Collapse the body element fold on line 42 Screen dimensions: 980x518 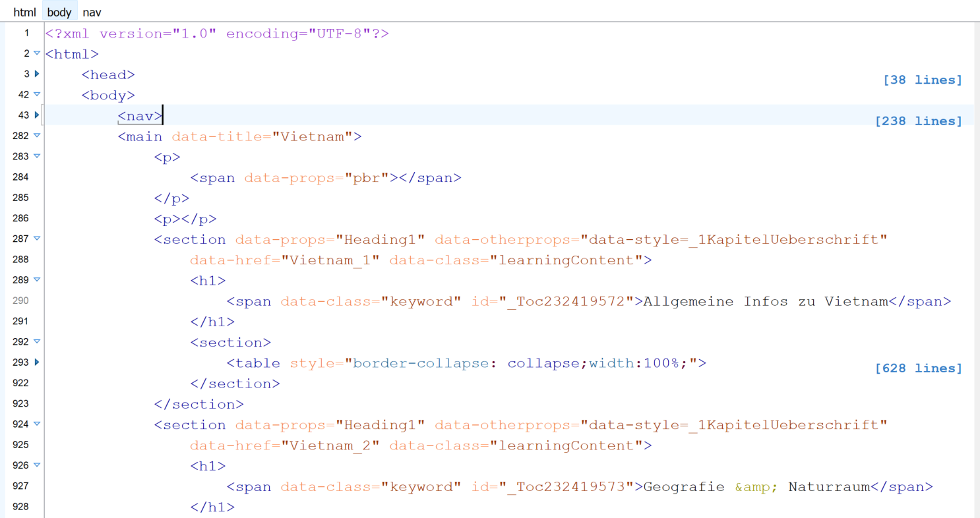pyautogui.click(x=37, y=94)
